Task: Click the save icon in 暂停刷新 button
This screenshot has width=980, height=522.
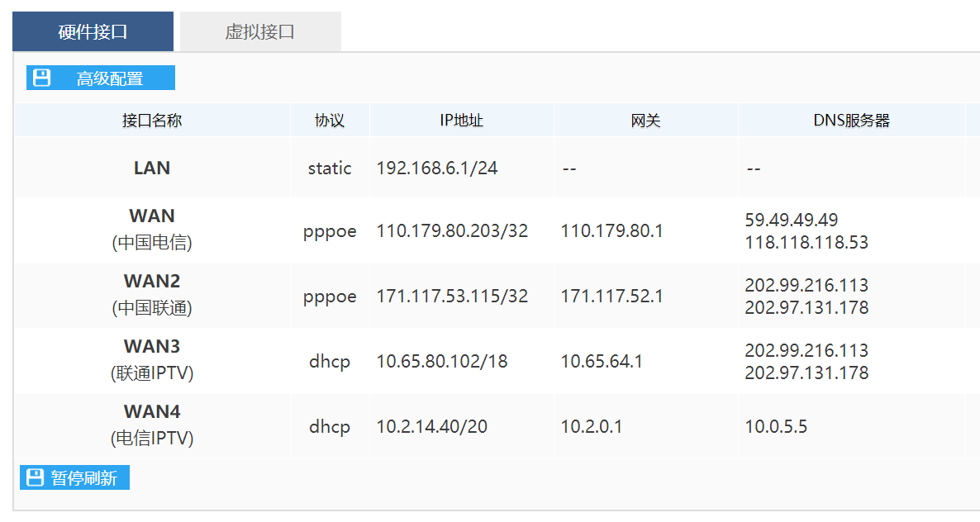Action: coord(35,477)
